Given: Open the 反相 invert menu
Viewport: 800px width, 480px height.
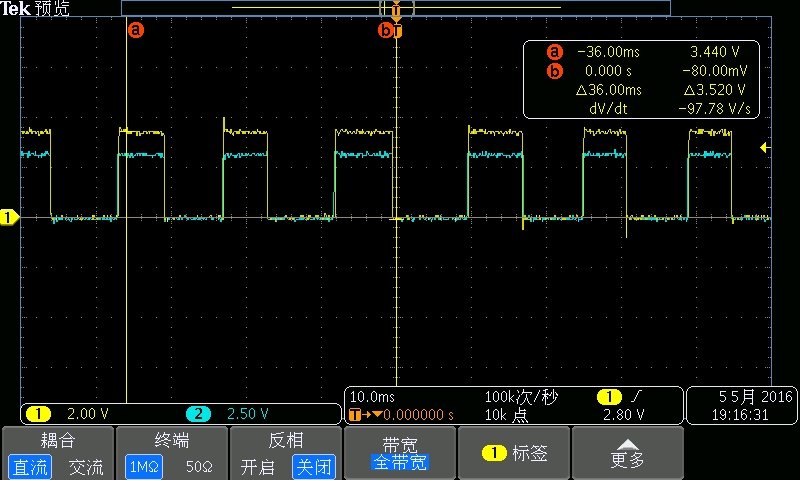Looking at the screenshot, I should point(286,440).
